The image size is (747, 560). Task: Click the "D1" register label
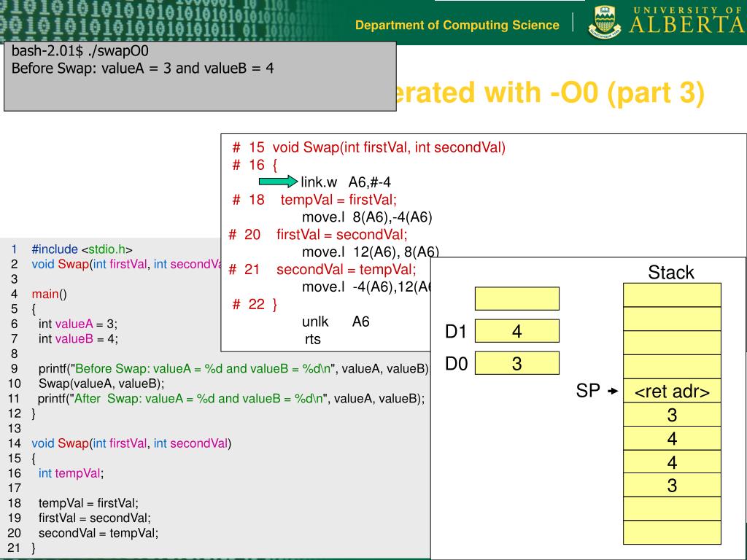click(455, 332)
